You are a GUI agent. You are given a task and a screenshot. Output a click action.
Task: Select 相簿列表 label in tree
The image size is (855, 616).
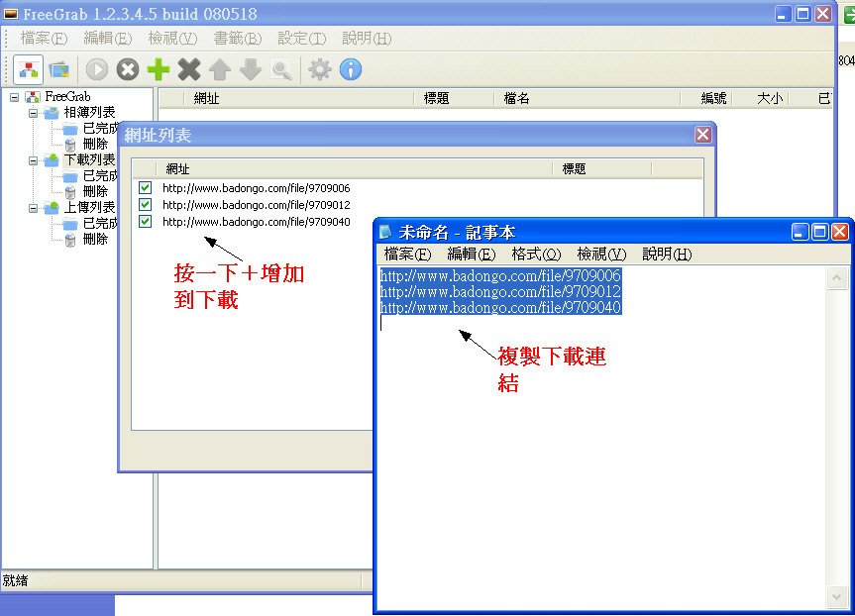click(89, 113)
